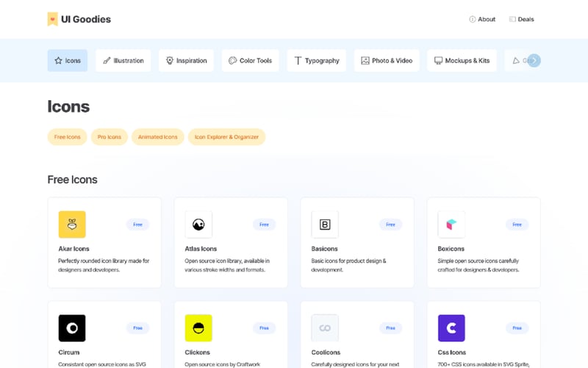Click the Boxicons colorful cube logo
Image resolution: width=588 pixels, height=368 pixels.
(451, 224)
